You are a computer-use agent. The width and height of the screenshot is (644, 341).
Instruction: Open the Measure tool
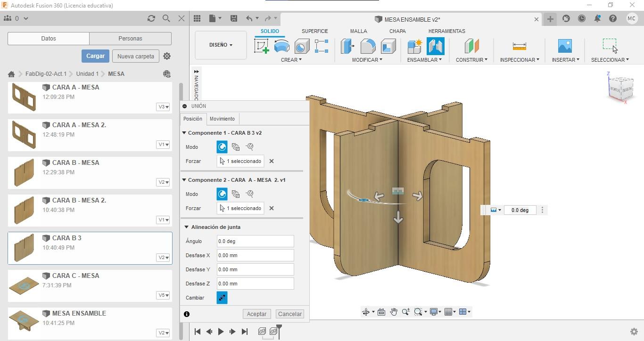point(519,46)
